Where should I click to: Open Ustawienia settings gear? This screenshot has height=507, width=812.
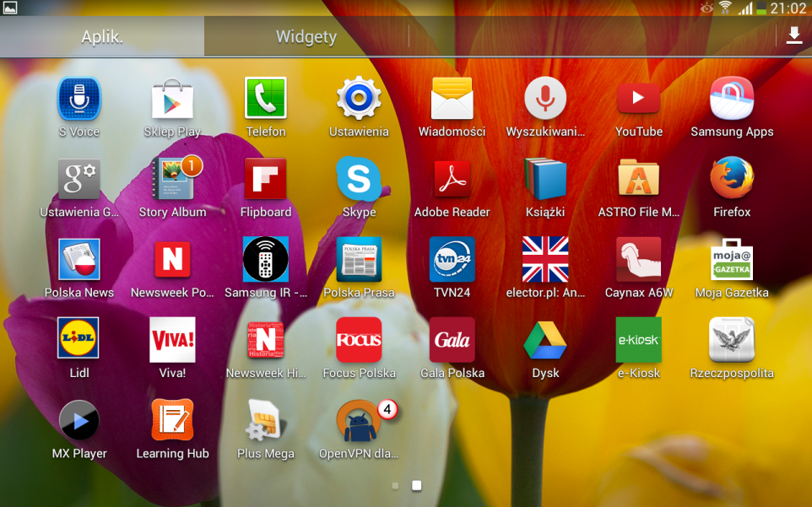tap(359, 99)
